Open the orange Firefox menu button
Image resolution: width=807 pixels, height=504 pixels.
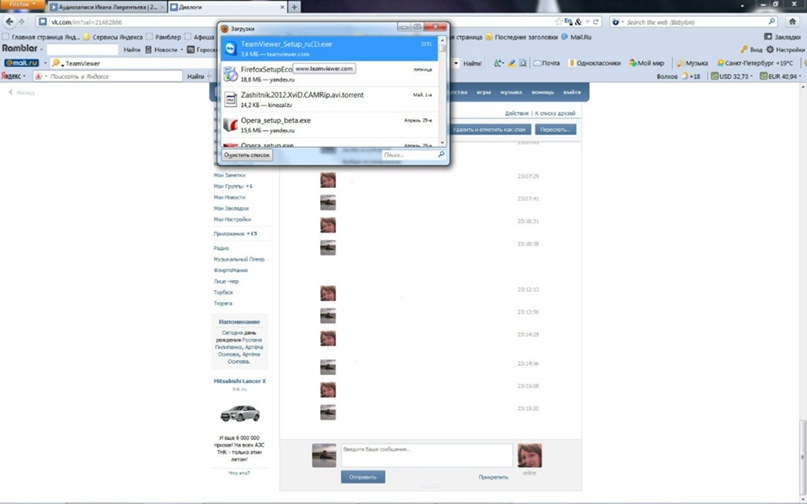point(22,4)
